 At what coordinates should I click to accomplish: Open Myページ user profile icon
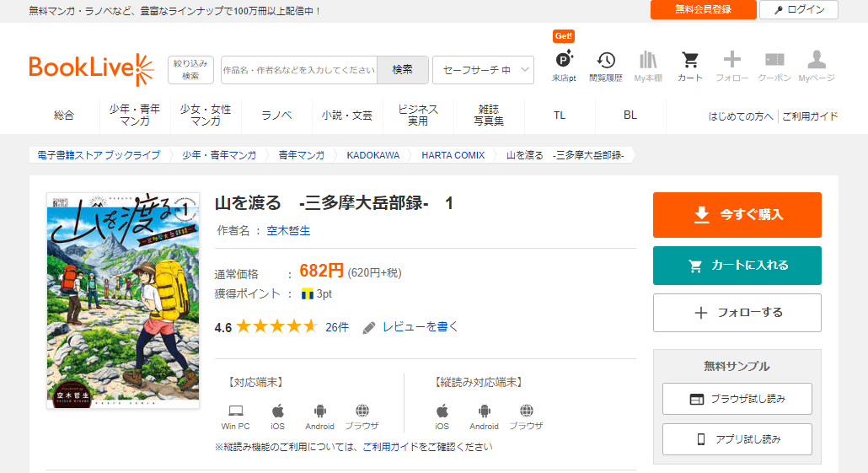(x=816, y=61)
